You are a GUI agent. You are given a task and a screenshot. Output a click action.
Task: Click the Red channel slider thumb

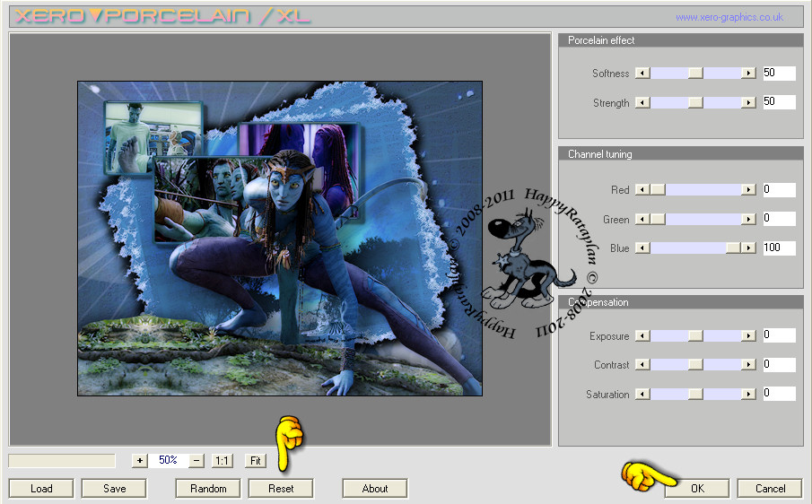click(x=658, y=190)
